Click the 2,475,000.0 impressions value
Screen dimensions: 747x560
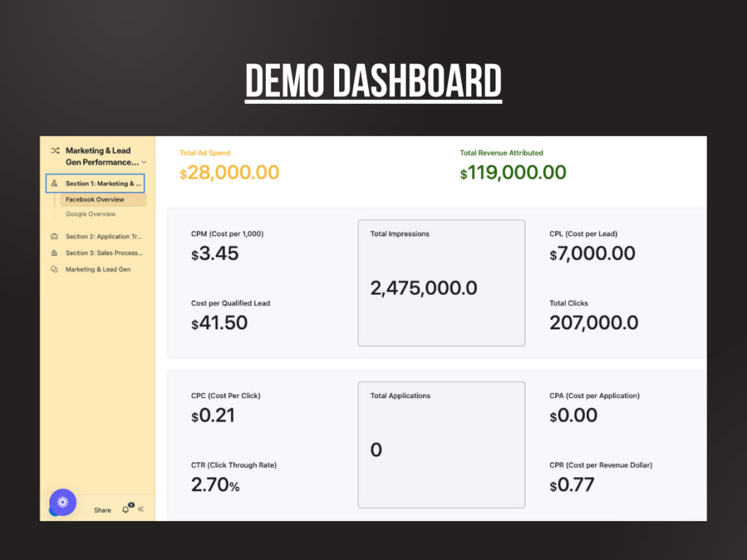coord(424,288)
